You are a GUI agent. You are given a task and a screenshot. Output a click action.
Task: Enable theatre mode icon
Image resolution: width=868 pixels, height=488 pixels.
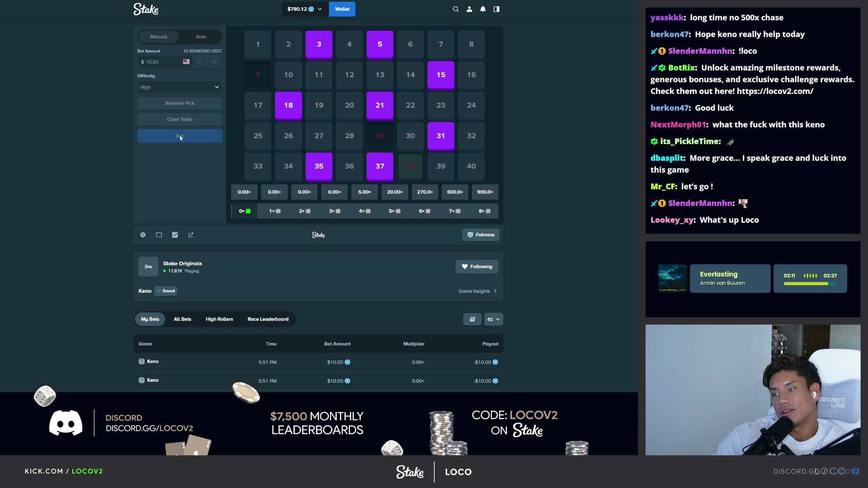pos(159,235)
